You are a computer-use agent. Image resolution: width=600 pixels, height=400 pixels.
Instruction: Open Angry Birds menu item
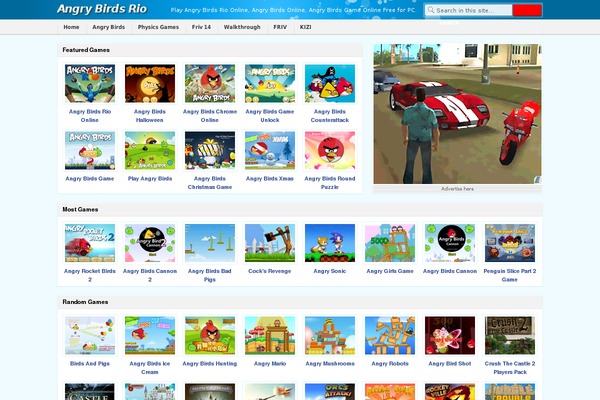[x=109, y=27]
